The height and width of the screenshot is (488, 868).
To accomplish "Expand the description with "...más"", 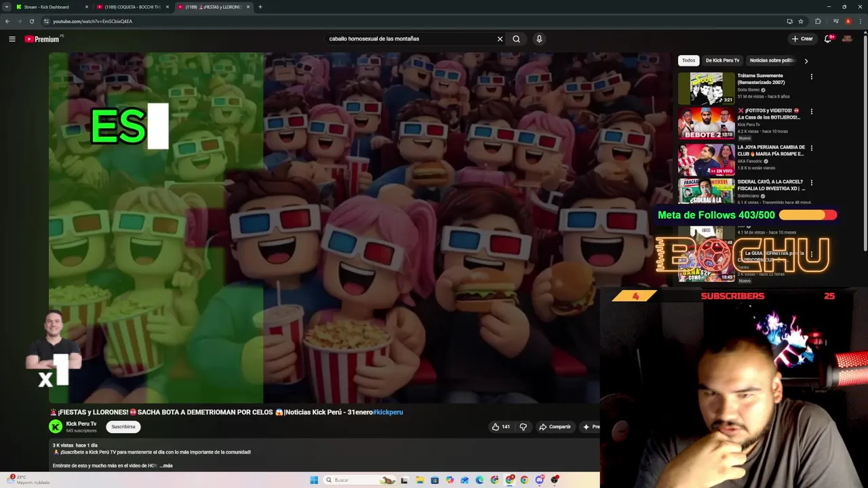I will (x=167, y=466).
